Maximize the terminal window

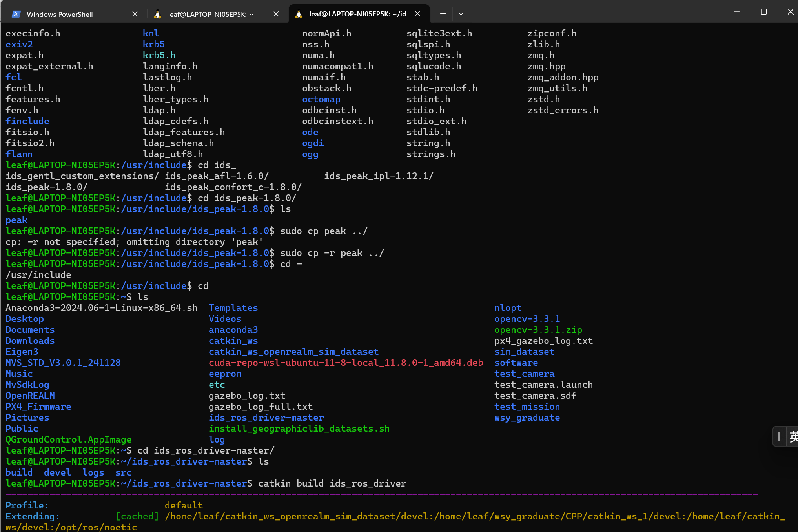pos(763,12)
